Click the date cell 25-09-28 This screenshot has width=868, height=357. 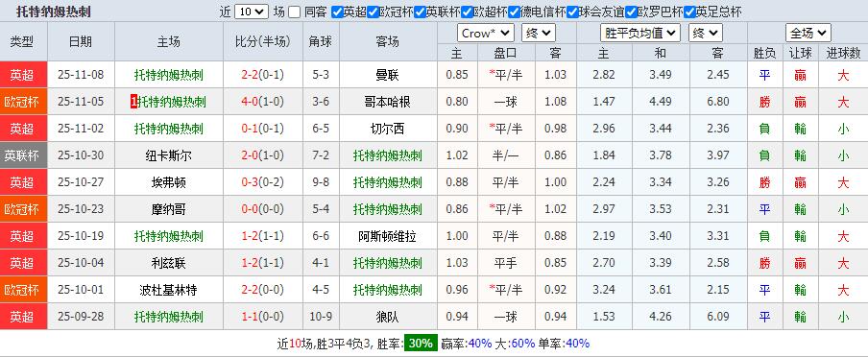click(81, 317)
